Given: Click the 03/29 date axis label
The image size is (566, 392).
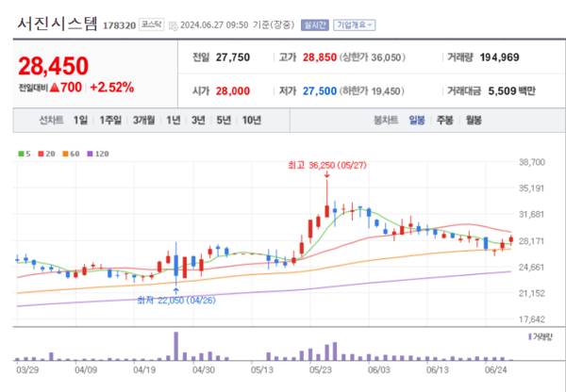Looking at the screenshot, I should (x=27, y=369).
